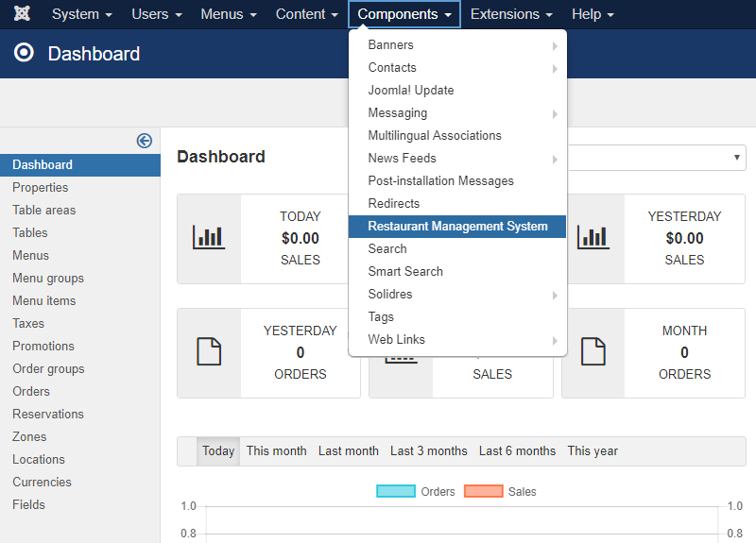Click the Orders legend color swatch
Screen dimensions: 756x543
pos(396,491)
